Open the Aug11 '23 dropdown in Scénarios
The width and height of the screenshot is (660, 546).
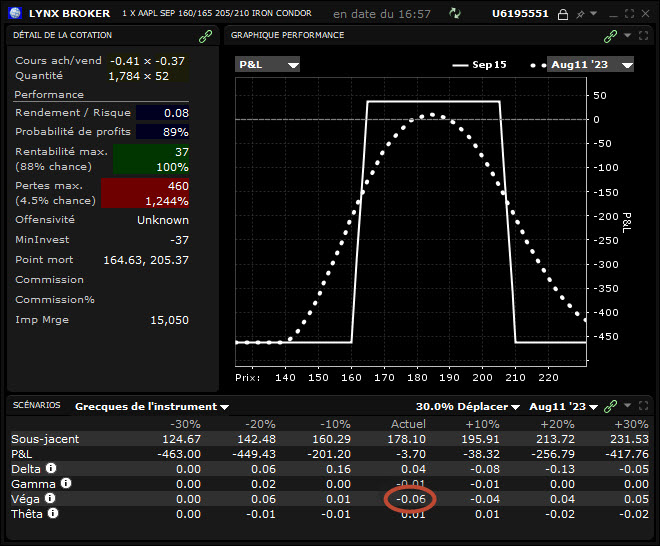(564, 407)
